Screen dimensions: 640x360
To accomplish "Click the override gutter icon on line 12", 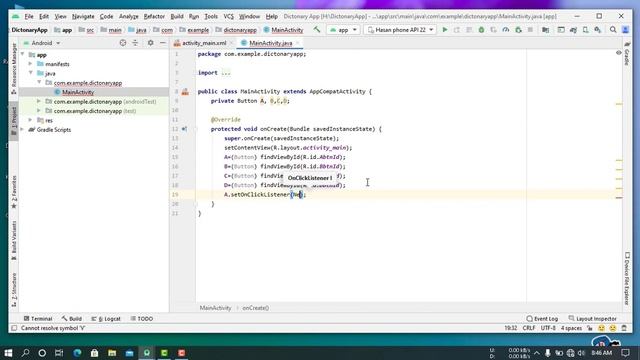I will click(x=184, y=129).
